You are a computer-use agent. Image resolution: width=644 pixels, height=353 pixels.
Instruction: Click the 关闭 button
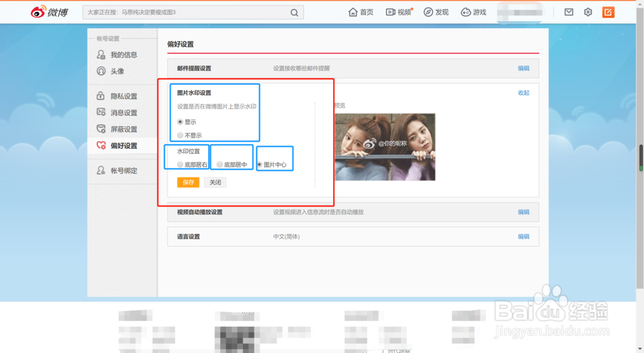215,182
